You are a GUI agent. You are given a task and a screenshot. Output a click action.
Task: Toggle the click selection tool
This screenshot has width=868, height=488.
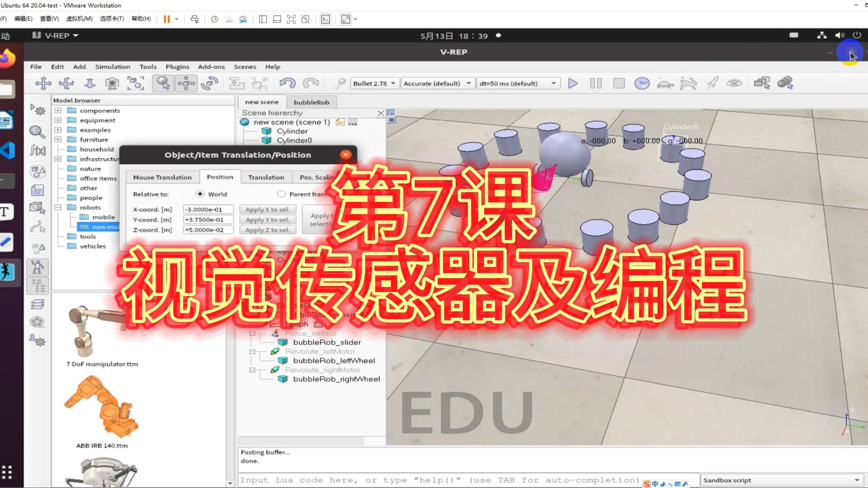[x=163, y=83]
